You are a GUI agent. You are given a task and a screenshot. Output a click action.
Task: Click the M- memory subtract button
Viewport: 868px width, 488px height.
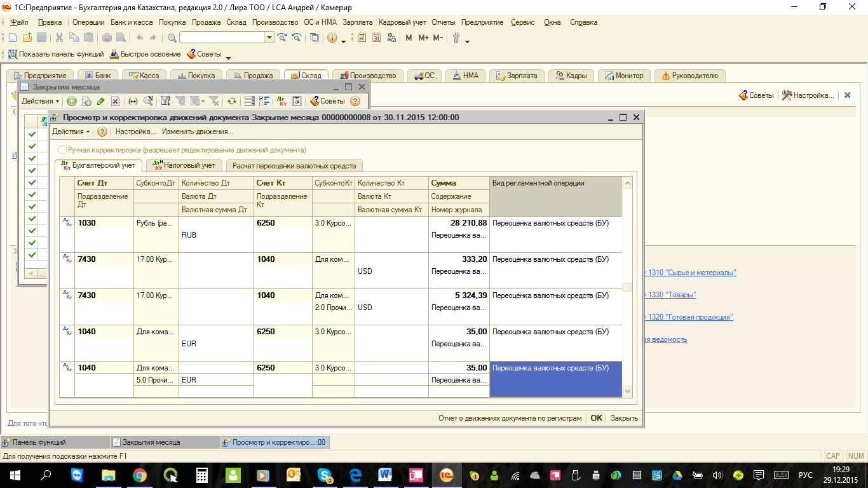(438, 37)
